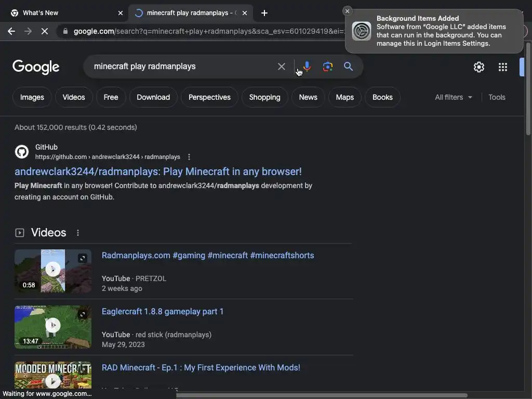Clear the search box text
The height and width of the screenshot is (399, 532).
point(281,66)
